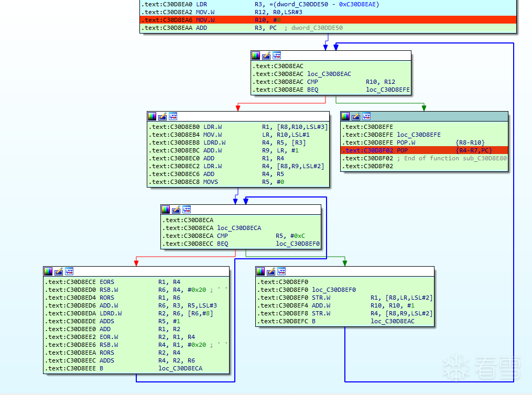Click the pencil edit icon on the loc_C30D8ECA node
The image size is (532, 395).
[x=176, y=210]
